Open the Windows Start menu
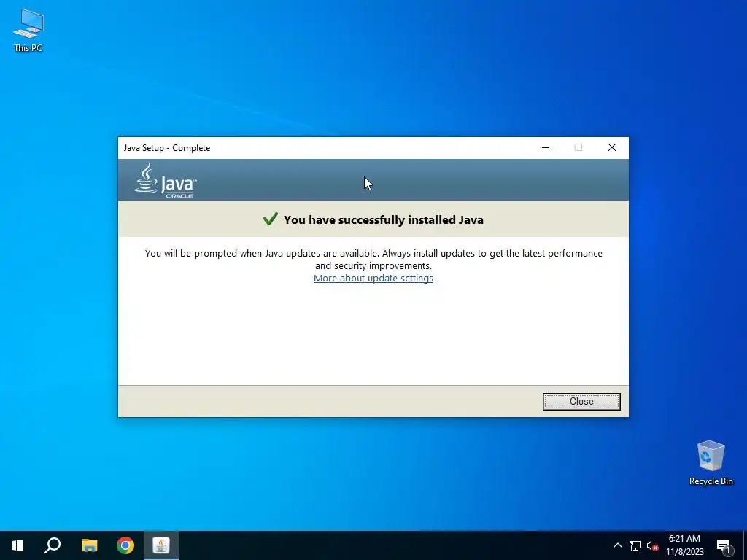The image size is (747, 560). [18, 545]
